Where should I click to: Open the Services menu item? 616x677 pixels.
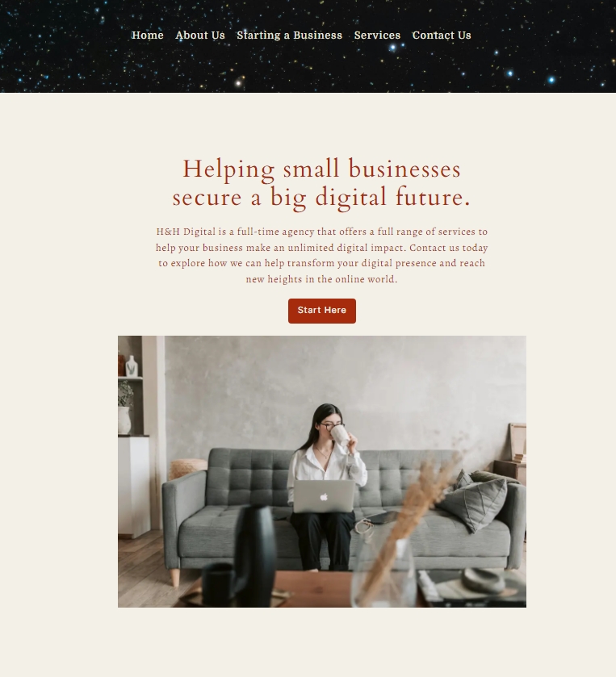point(377,36)
